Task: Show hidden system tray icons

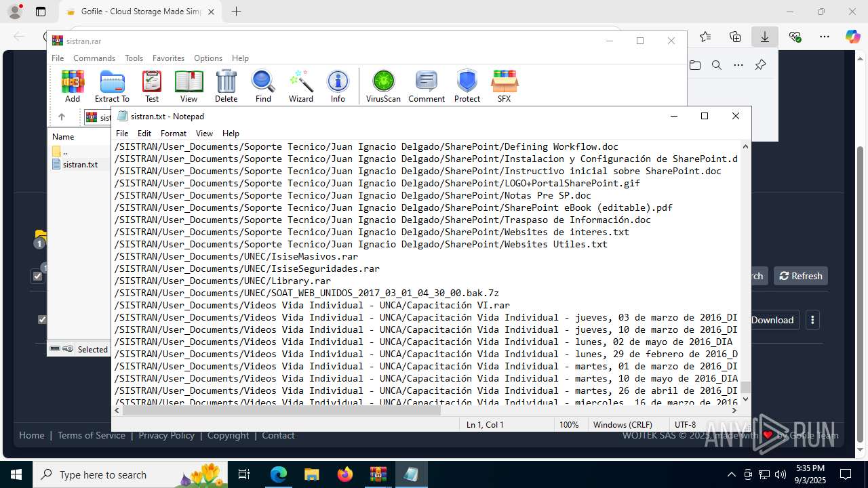Action: [x=731, y=474]
